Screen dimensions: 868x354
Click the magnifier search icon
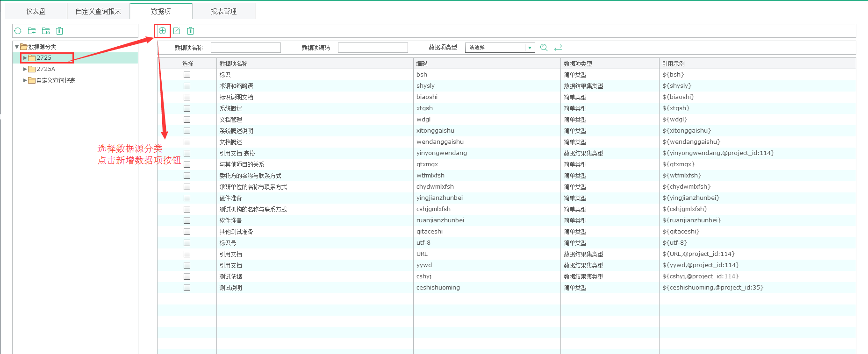click(544, 48)
